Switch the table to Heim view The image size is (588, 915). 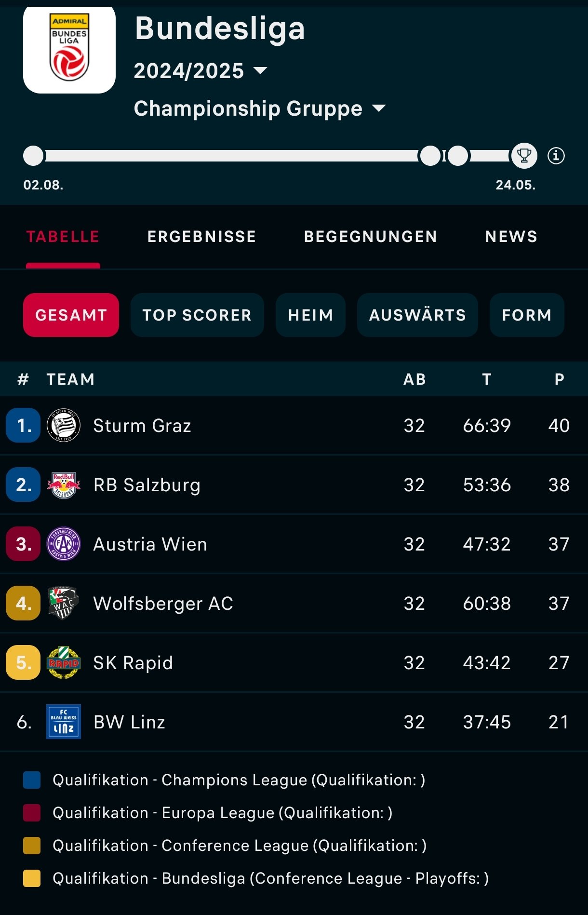tap(310, 315)
